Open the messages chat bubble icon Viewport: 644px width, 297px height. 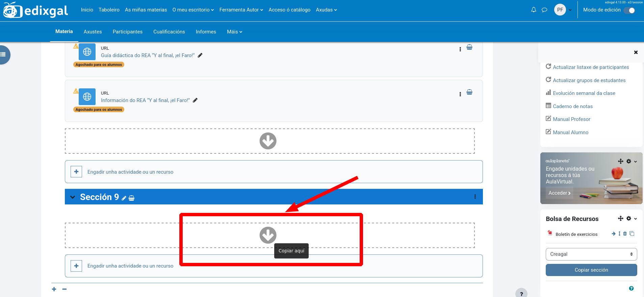click(x=544, y=10)
